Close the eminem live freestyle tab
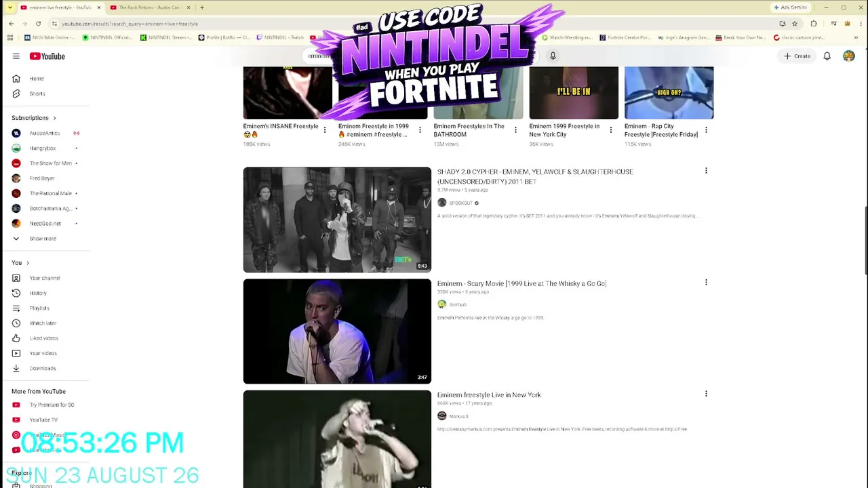The height and width of the screenshot is (488, 868). (98, 7)
